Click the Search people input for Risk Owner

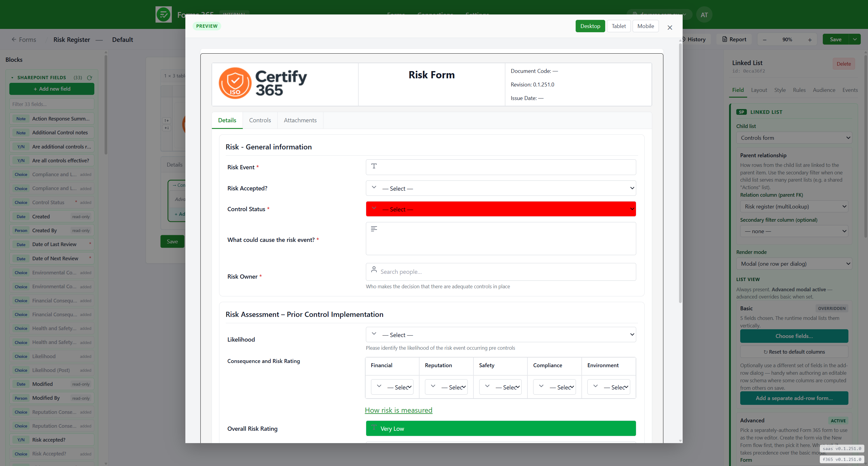click(x=501, y=272)
